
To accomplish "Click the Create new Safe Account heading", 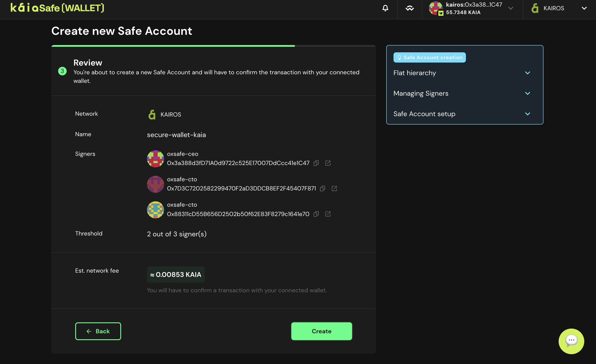I will (x=122, y=31).
